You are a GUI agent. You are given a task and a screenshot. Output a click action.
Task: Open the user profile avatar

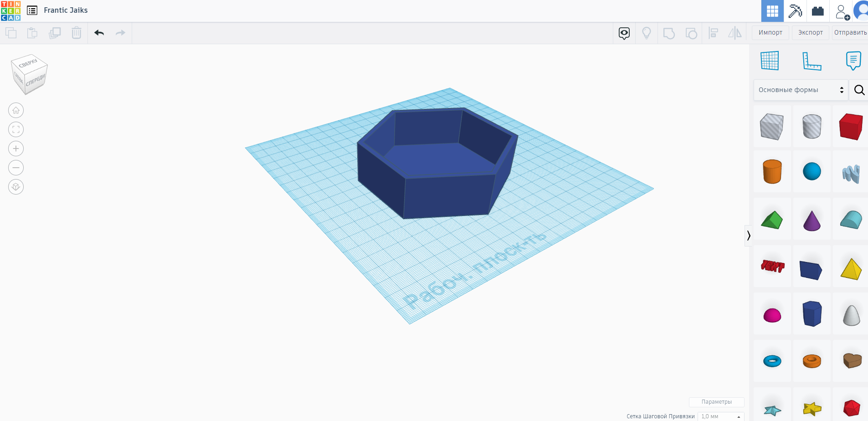[861, 11]
